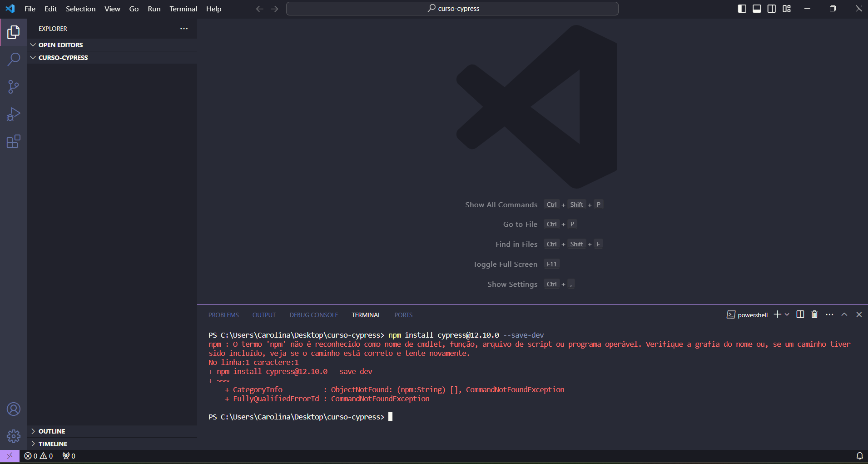Open the Help menu

[213, 9]
